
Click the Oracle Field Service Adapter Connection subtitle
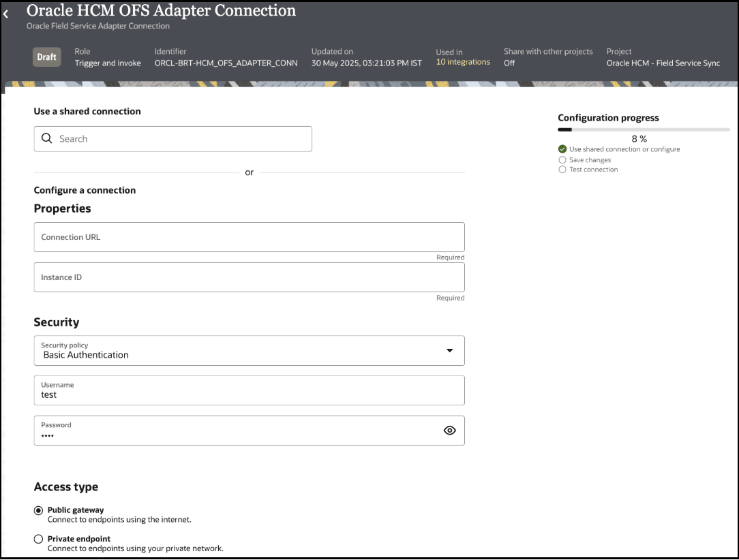click(98, 26)
